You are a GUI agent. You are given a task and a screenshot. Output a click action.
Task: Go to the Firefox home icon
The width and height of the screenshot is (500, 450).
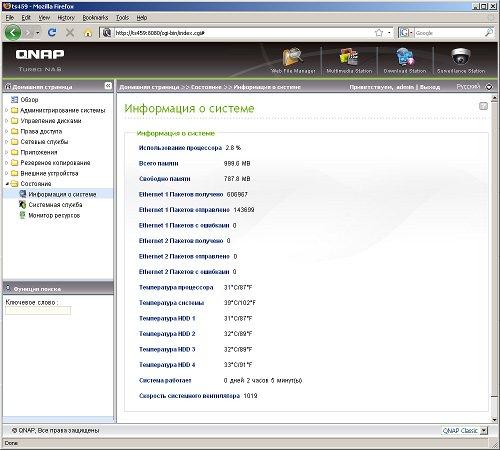tap(88, 33)
